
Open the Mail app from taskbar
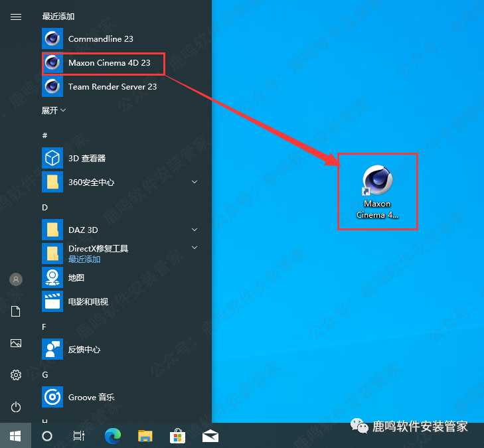(x=210, y=436)
